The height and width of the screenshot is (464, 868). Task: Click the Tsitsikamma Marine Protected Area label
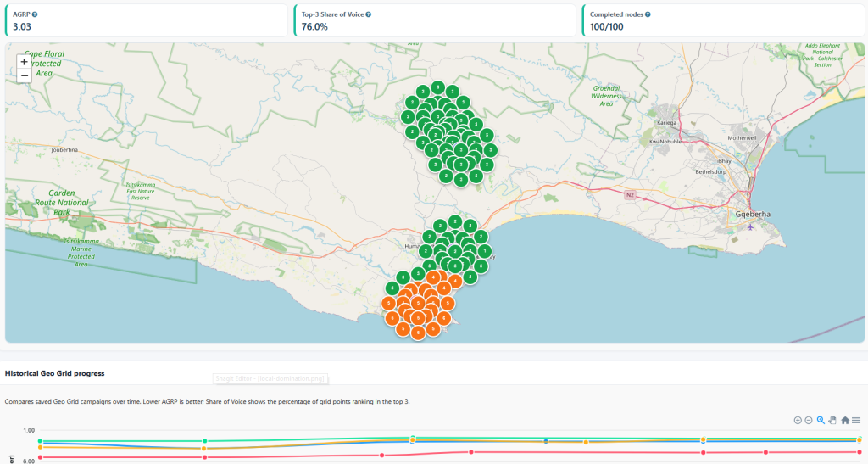coord(81,253)
